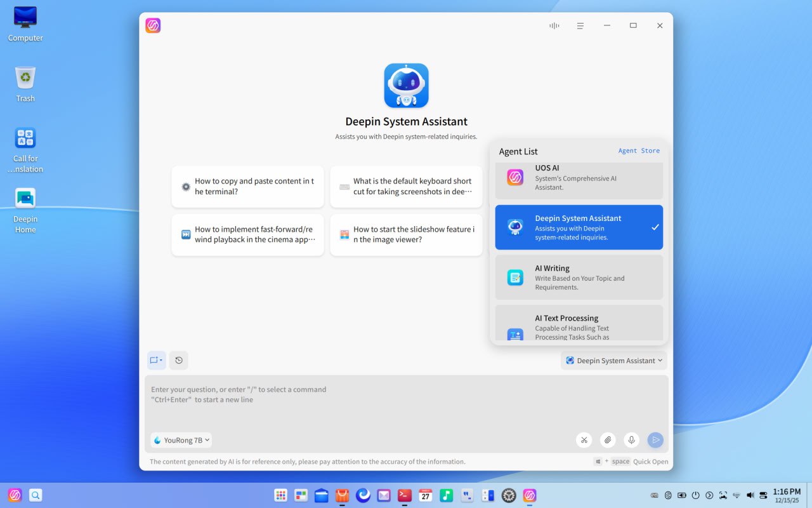Image resolution: width=812 pixels, height=508 pixels.
Task: Open the new chat window dropdown icon
Action: pos(156,361)
